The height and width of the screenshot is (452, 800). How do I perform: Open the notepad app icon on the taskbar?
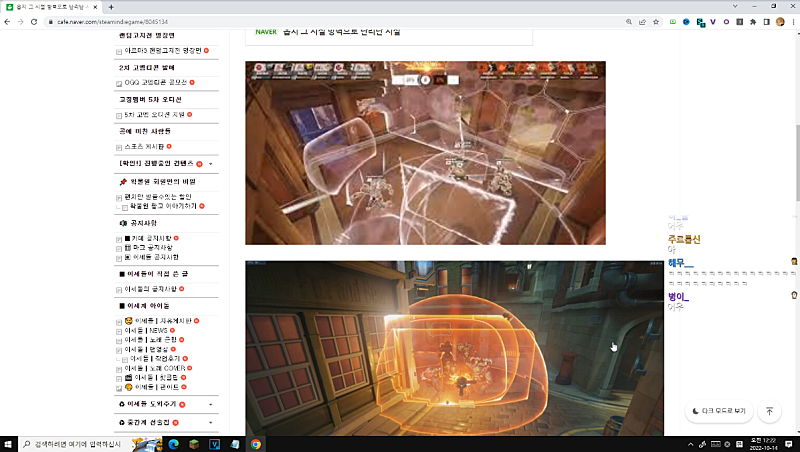click(x=235, y=444)
